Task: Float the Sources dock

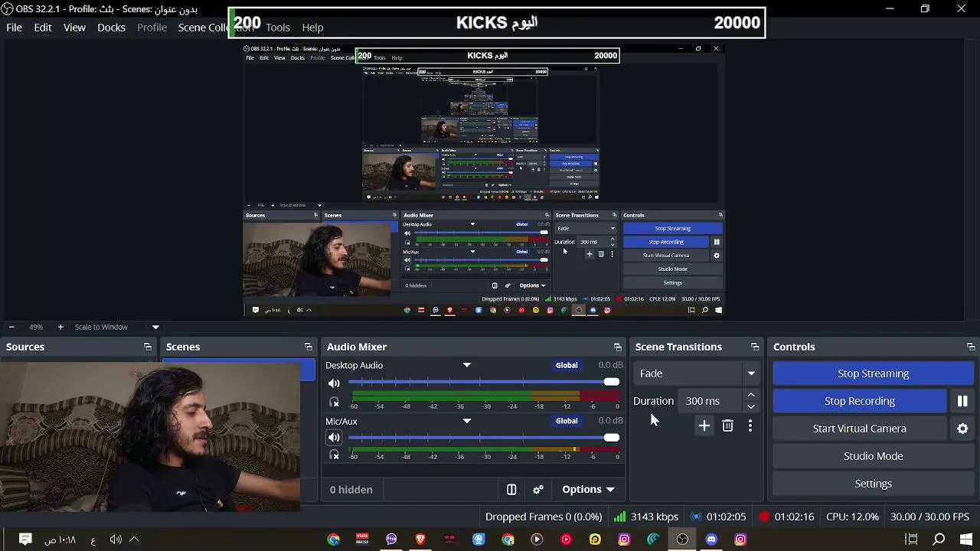Action: click(148, 347)
